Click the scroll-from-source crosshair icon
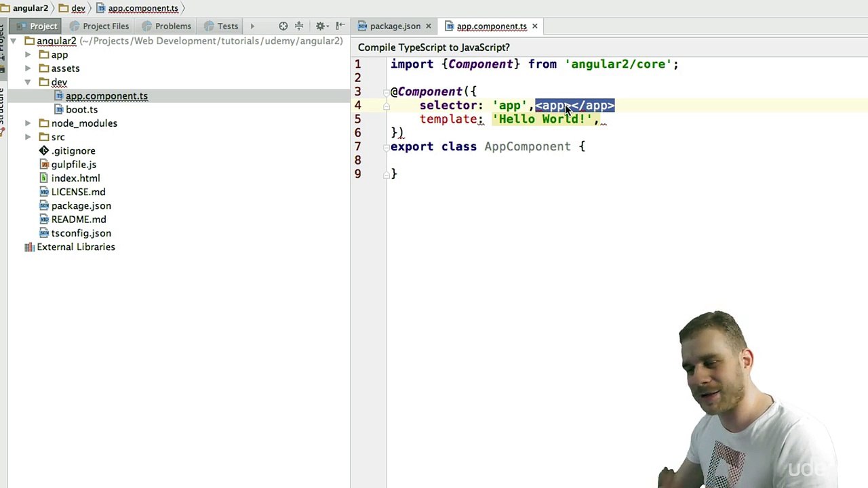The image size is (868, 488). [283, 26]
